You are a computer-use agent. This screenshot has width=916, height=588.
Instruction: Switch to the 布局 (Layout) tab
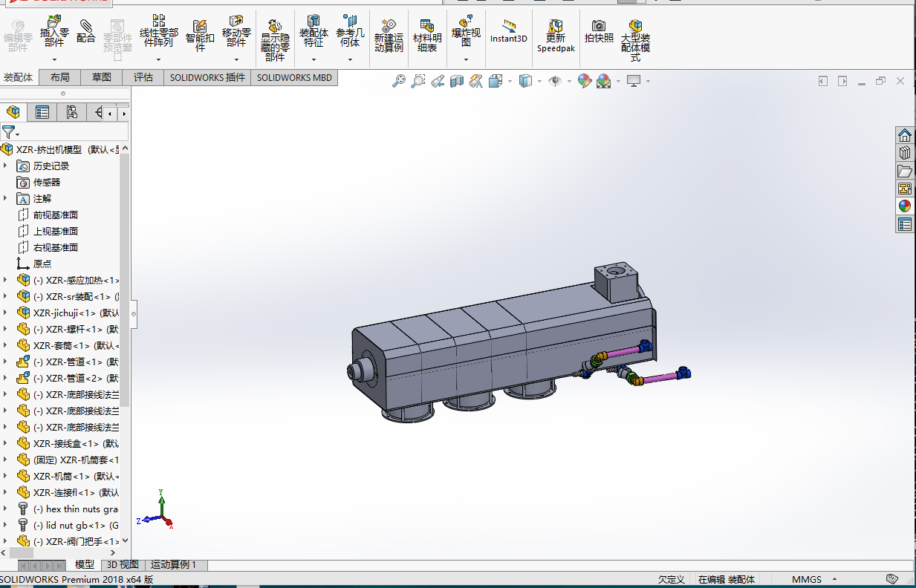click(x=59, y=77)
